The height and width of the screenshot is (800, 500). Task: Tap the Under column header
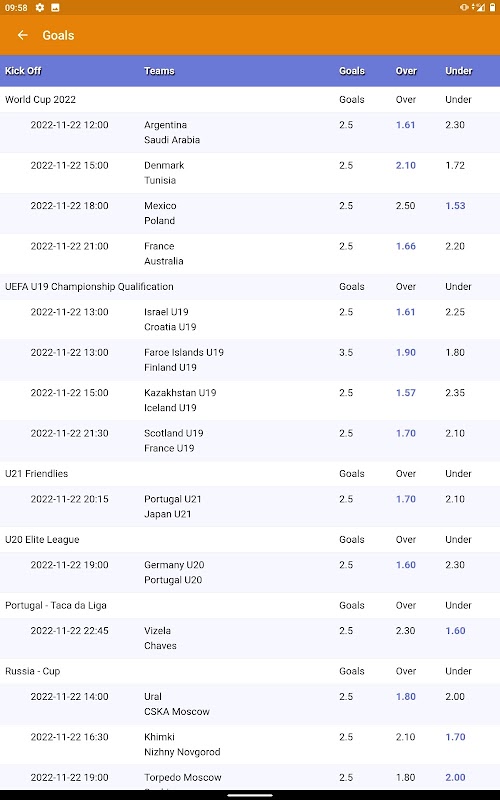point(459,71)
